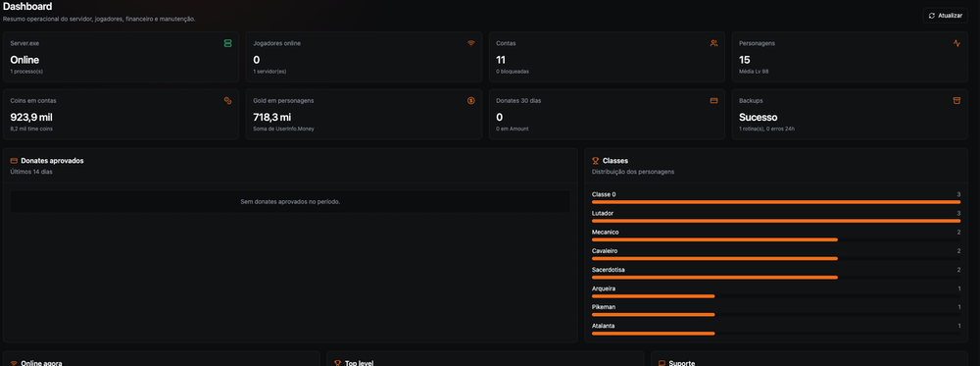The image size is (980, 366).
Task: Click the Atalanta distribution bar
Action: click(x=776, y=334)
